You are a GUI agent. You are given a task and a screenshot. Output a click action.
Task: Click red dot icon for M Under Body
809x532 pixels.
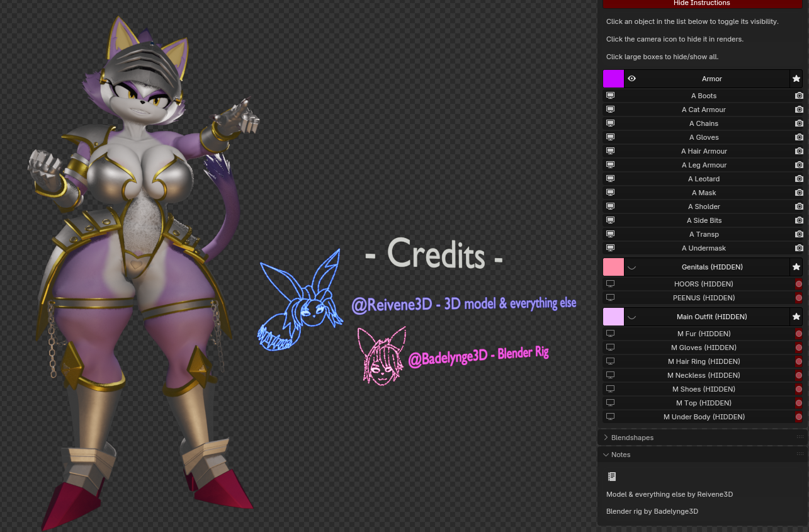pyautogui.click(x=799, y=417)
